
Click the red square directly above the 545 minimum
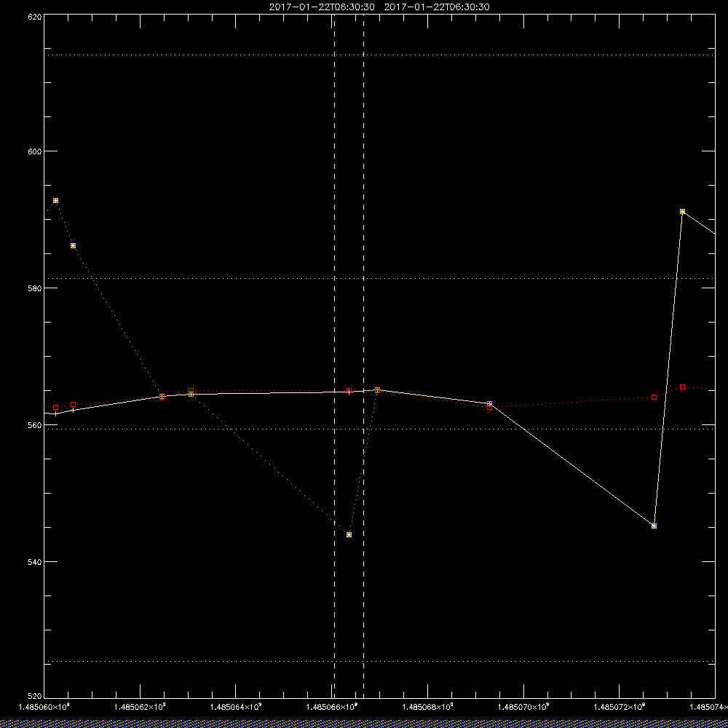[x=654, y=397]
